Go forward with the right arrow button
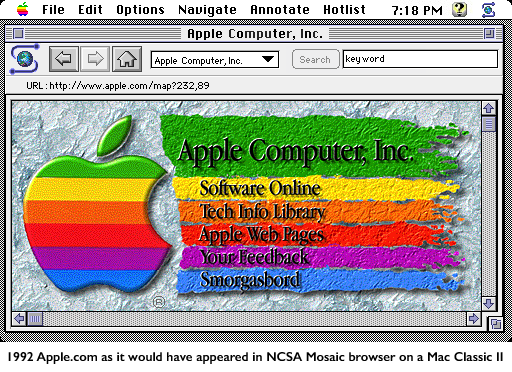512x372 pixels. pyautogui.click(x=95, y=59)
